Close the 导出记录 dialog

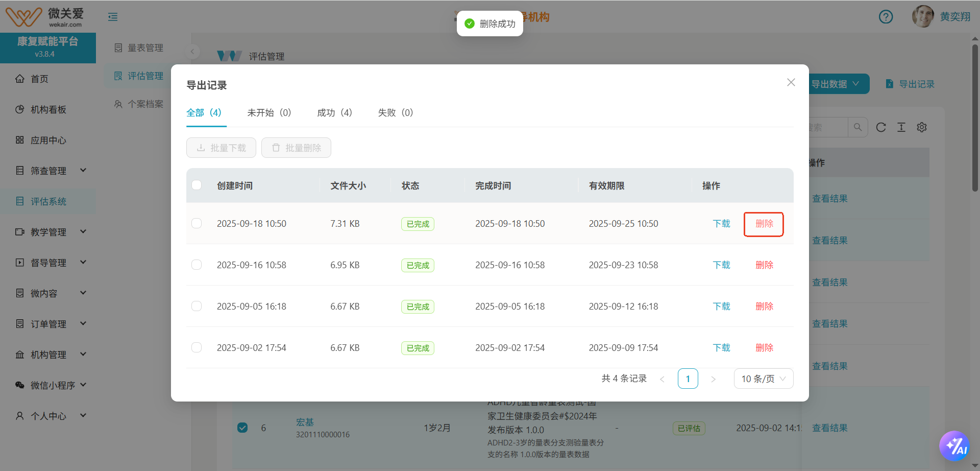791,82
